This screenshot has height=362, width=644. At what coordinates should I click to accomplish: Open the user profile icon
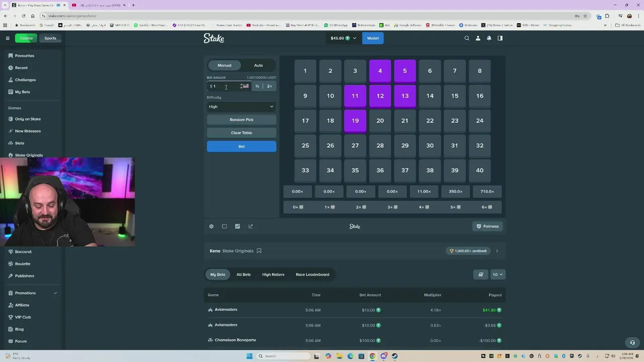tap(478, 38)
